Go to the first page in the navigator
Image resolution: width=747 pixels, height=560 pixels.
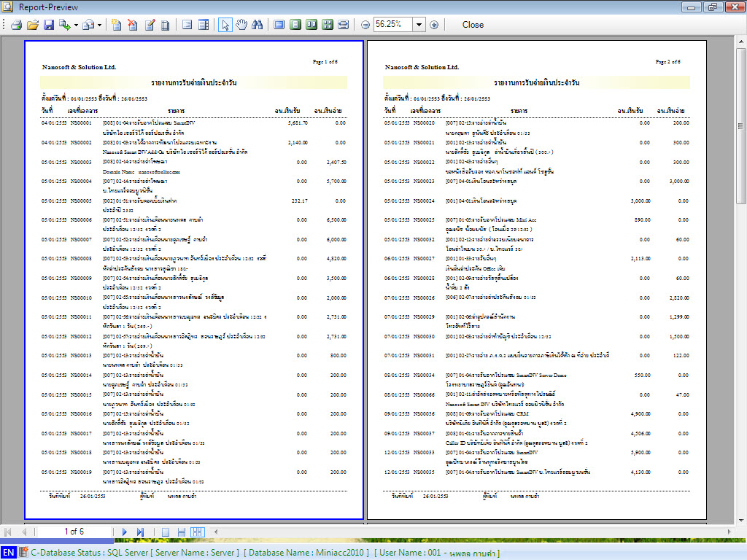click(8, 532)
